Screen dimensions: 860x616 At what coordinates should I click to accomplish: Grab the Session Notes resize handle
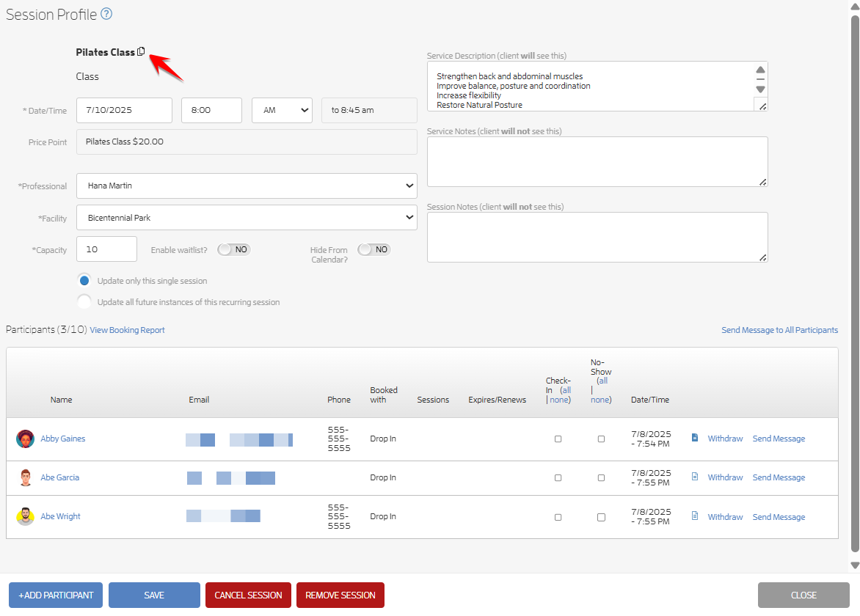point(762,257)
